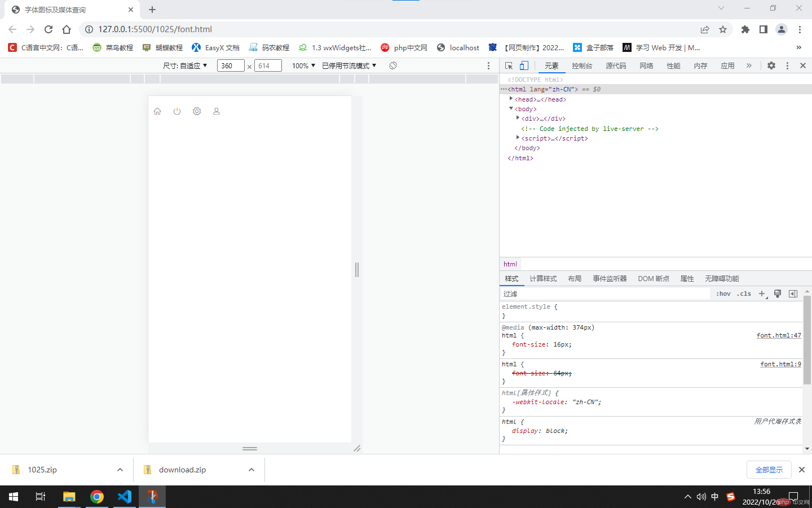Switch to the 网络 Network tab
The width and height of the screenshot is (812, 508).
(646, 65)
